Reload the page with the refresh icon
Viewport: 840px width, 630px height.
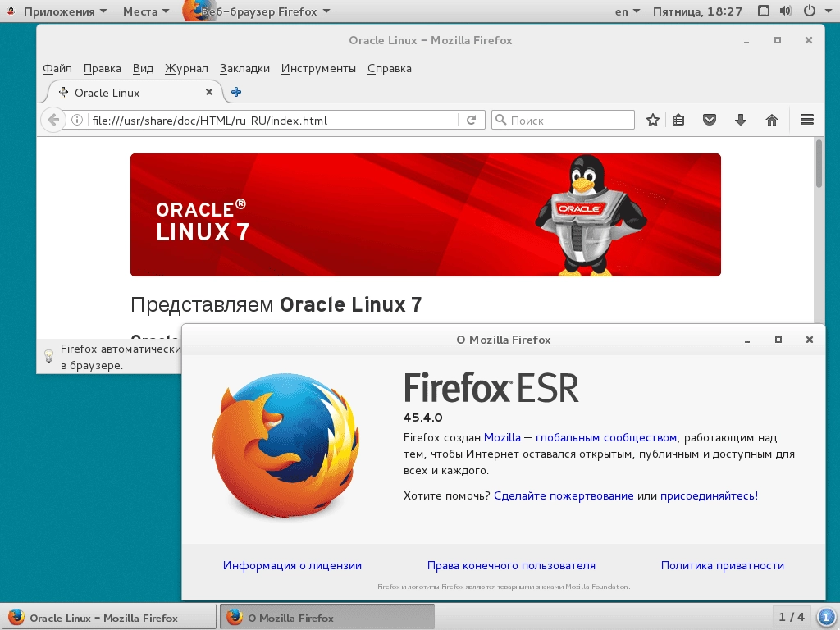click(x=472, y=120)
